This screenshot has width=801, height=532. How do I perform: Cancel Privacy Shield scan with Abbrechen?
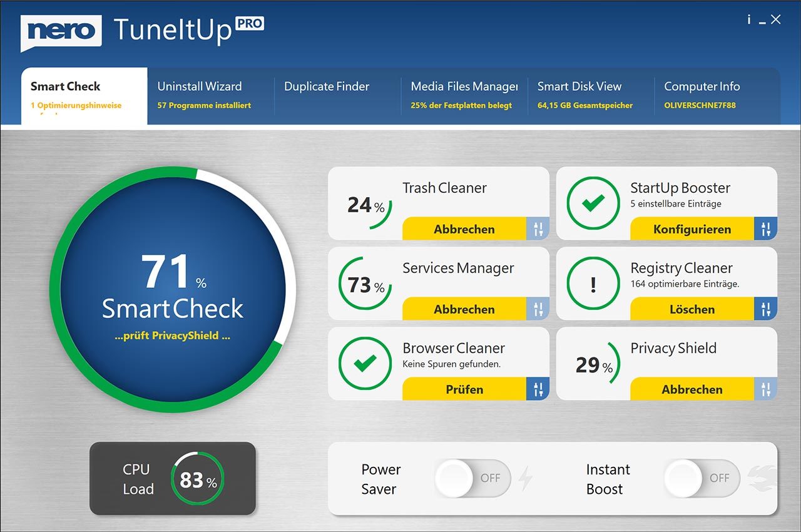pyautogui.click(x=692, y=389)
